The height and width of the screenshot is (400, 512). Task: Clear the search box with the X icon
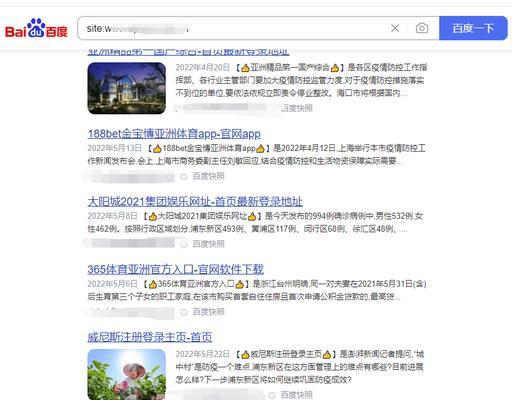[x=395, y=28]
